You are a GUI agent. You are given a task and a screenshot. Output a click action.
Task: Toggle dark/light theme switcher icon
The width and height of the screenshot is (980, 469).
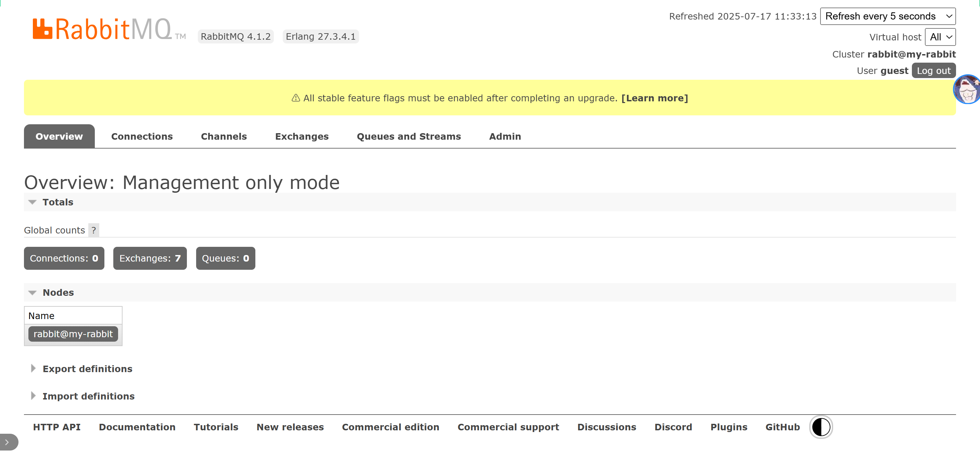(820, 427)
